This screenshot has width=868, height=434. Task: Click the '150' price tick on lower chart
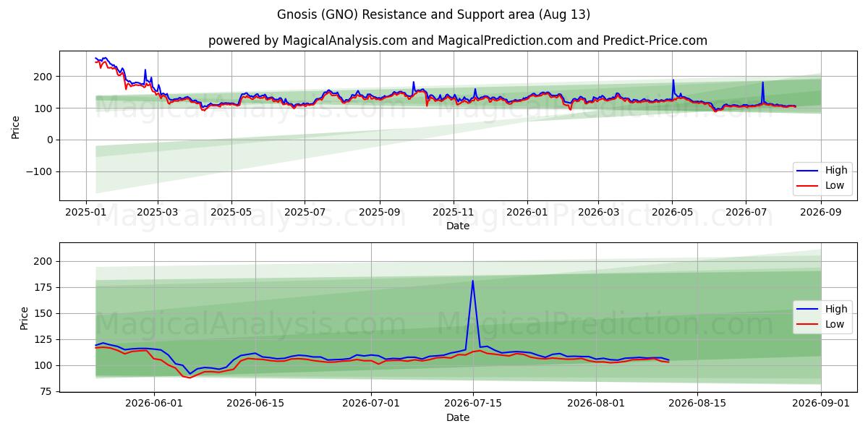click(44, 313)
